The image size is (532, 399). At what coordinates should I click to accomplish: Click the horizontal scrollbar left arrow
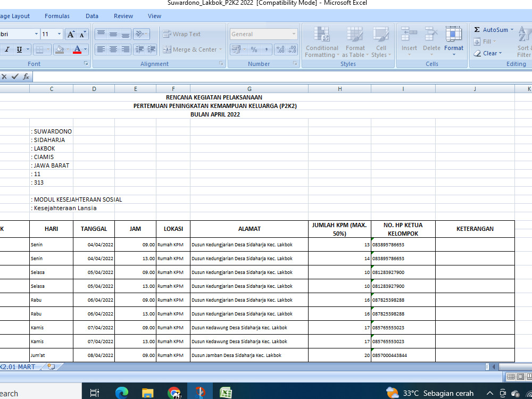(494, 367)
